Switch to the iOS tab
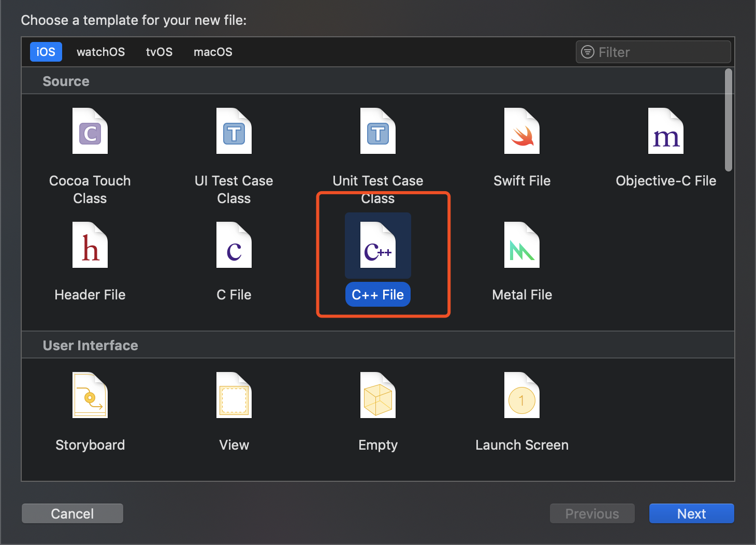Viewport: 756px width, 545px height. point(46,52)
